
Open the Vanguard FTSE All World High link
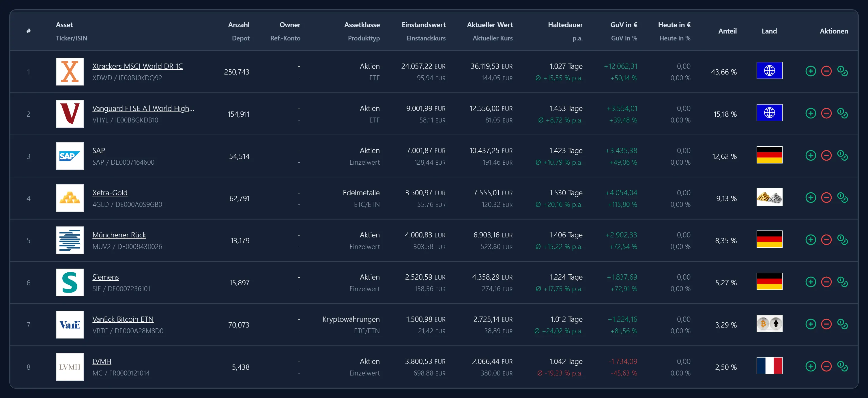tap(143, 108)
